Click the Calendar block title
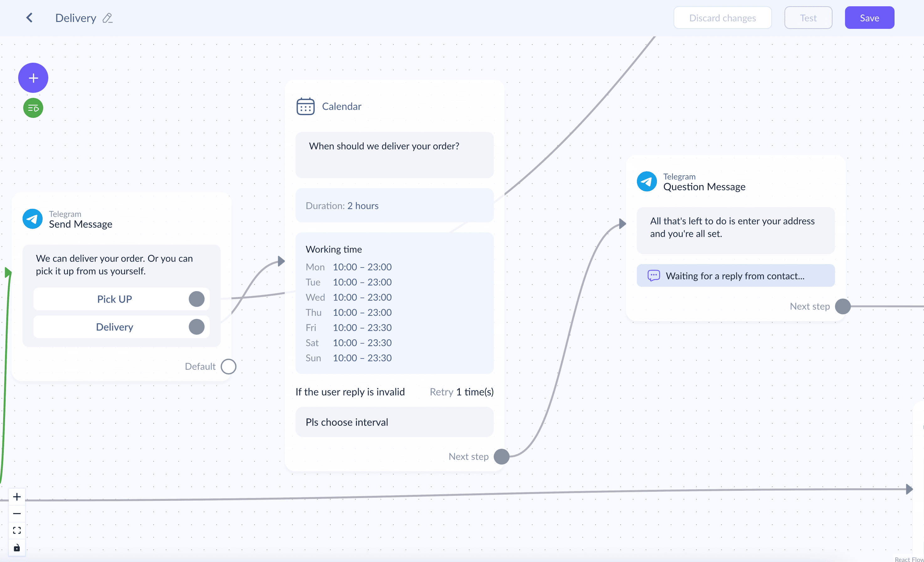 tap(342, 106)
